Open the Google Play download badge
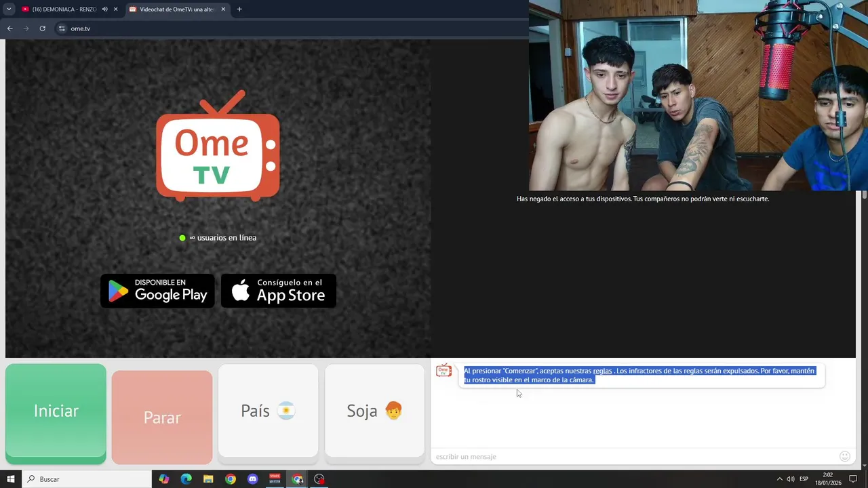The height and width of the screenshot is (488, 868). pos(157,291)
